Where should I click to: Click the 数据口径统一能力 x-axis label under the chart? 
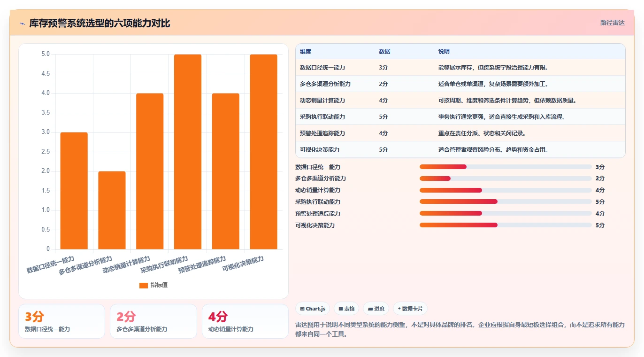51,264
